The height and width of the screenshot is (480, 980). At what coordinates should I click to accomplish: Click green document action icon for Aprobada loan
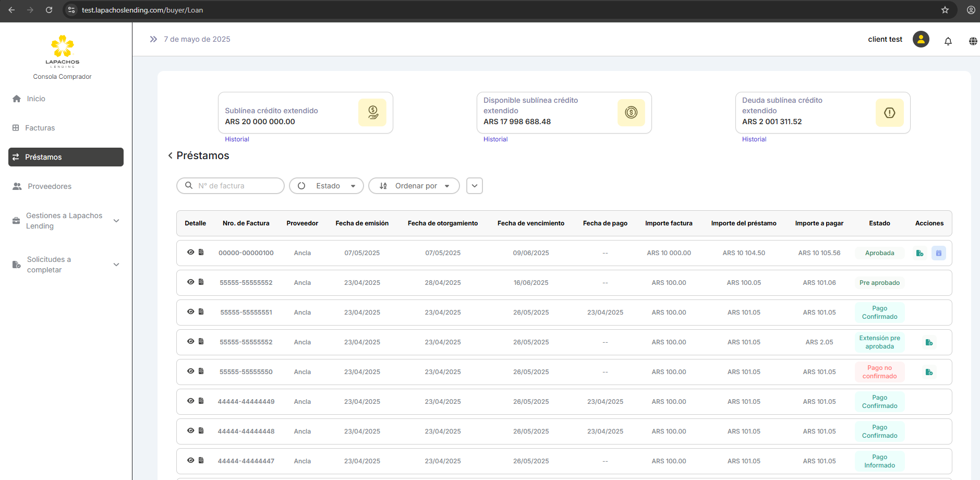(919, 253)
